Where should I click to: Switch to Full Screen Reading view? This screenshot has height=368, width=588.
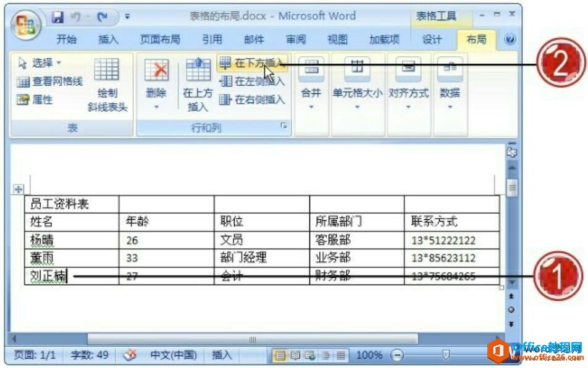(295, 355)
